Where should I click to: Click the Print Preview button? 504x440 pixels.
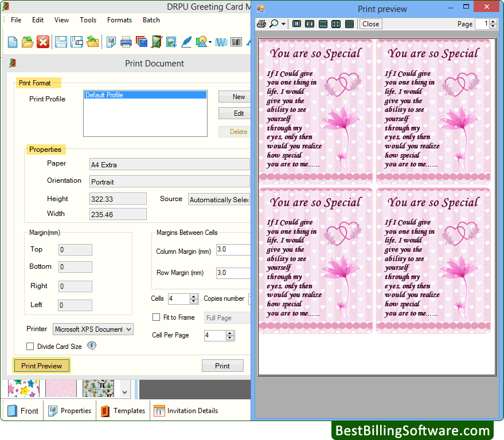tap(41, 366)
